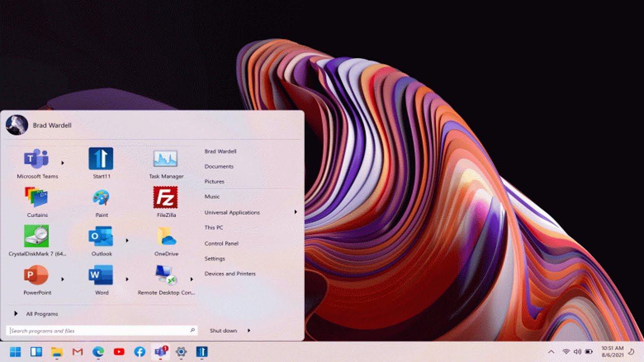The width and height of the screenshot is (644, 362).
Task: Open Control Panel from the Start menu
Action: [x=221, y=243]
